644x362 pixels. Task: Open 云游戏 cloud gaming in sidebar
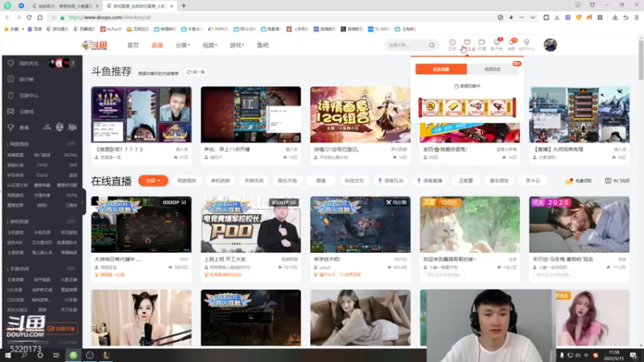pos(27,111)
